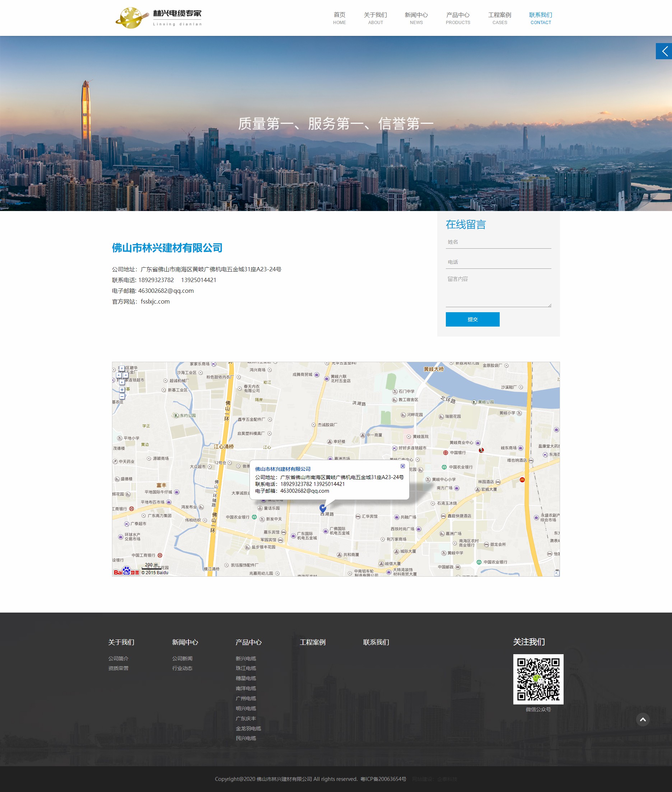Go to 产品中心 PRODUCTS in navigation
Screen dimensions: 672x792
(458, 18)
